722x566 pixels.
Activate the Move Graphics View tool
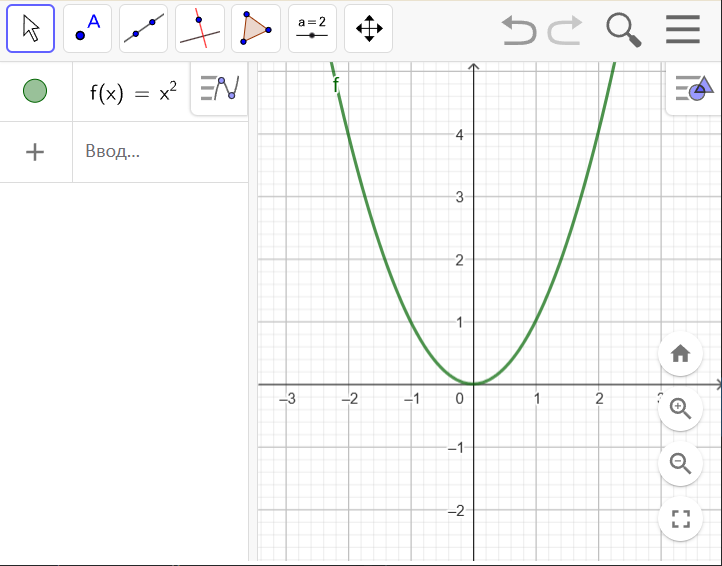tap(369, 29)
